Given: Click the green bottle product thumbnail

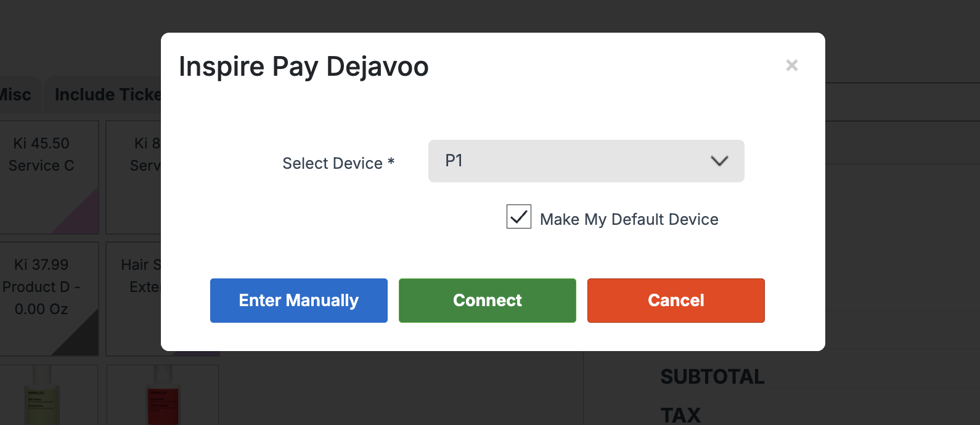Looking at the screenshot, I should click(x=42, y=397).
